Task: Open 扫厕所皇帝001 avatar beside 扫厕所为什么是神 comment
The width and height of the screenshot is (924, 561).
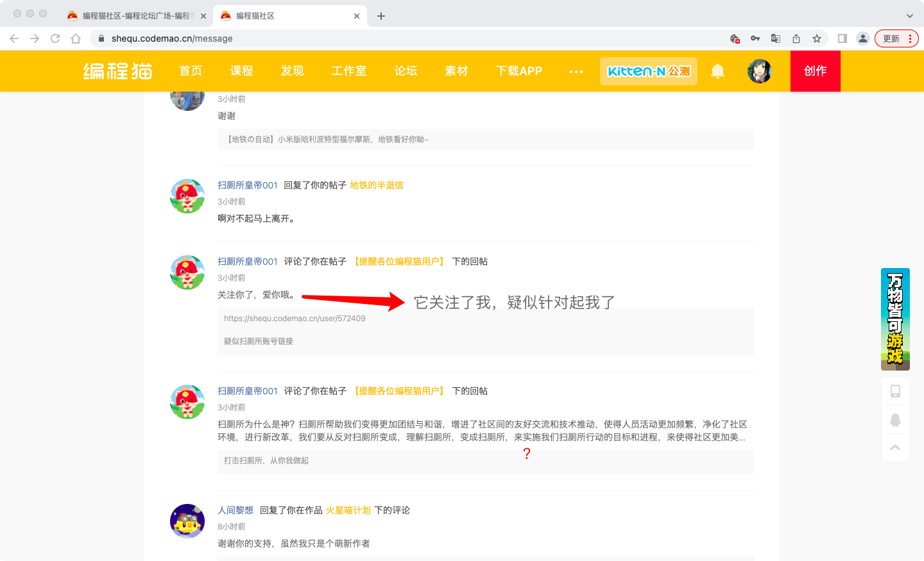Action: click(187, 402)
